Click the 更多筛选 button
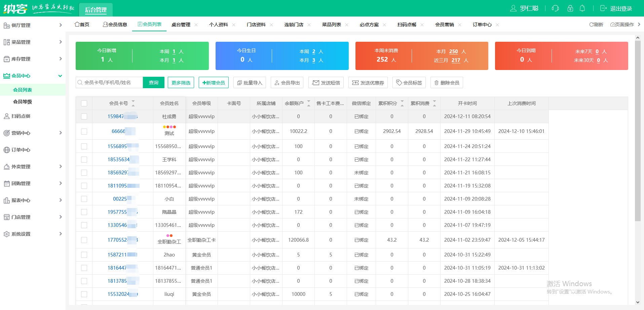 coord(181,82)
